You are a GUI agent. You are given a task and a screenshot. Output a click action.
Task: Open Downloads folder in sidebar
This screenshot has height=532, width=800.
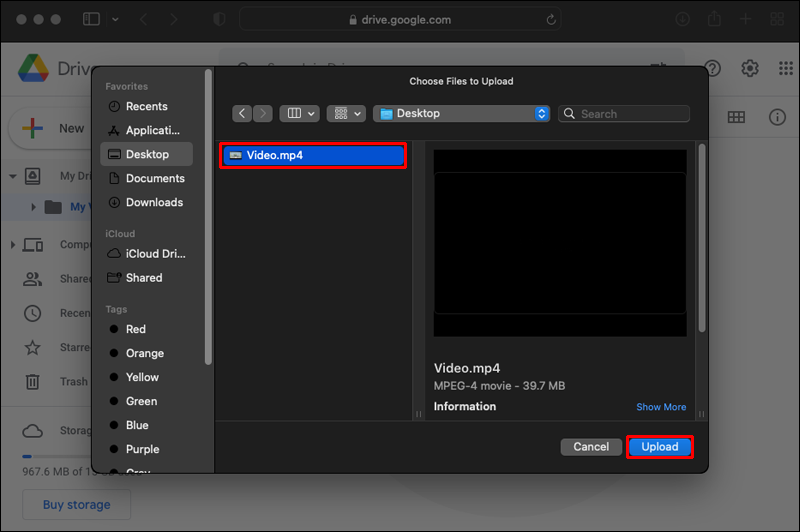coord(146,202)
